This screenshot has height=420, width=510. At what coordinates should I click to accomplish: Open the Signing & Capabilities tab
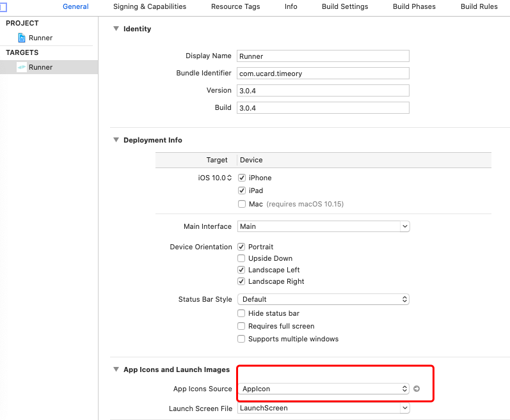[150, 6]
